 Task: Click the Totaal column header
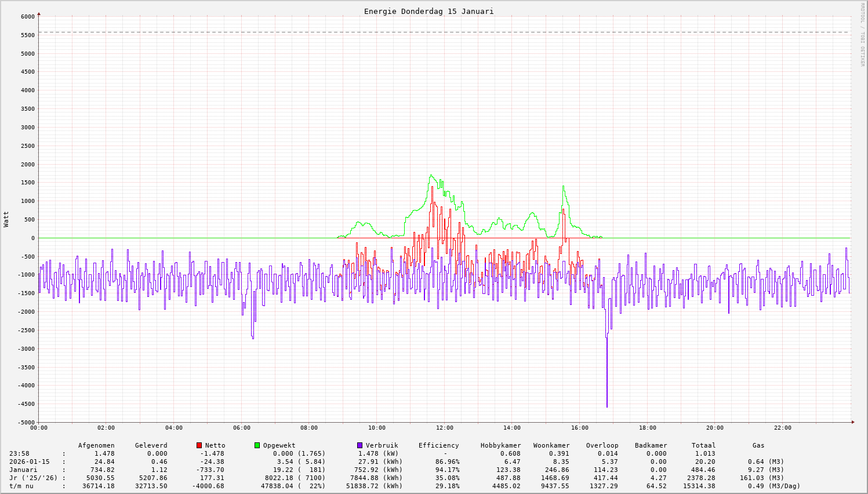(703, 445)
